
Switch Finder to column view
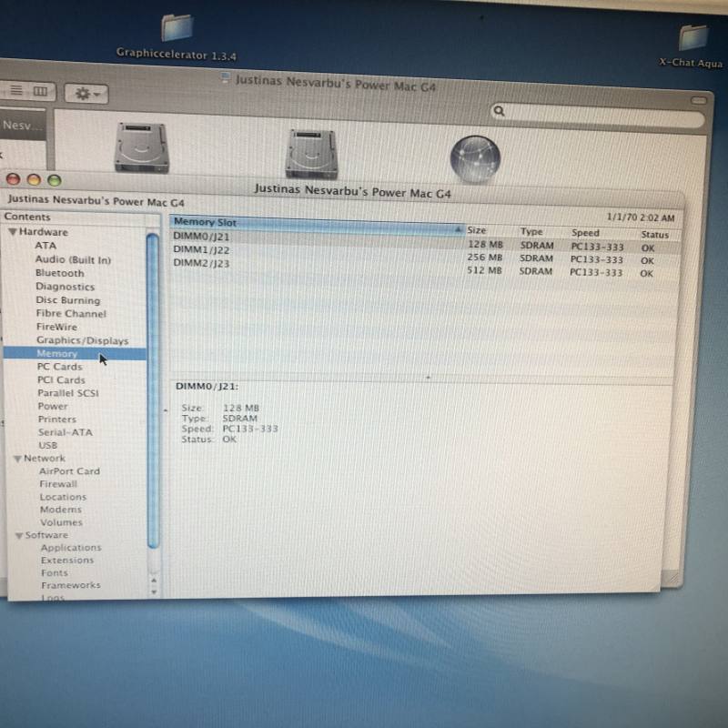tap(41, 91)
